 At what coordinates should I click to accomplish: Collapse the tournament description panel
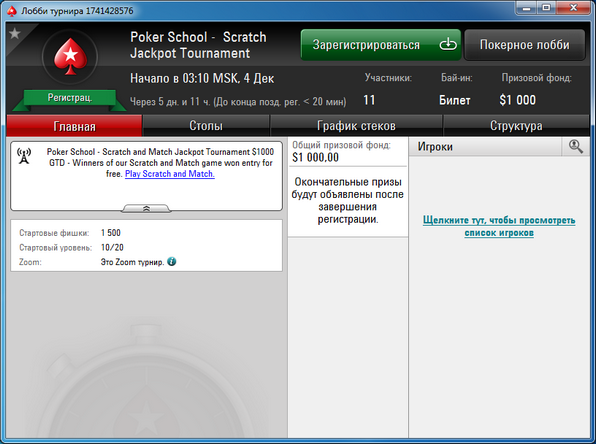(x=146, y=208)
